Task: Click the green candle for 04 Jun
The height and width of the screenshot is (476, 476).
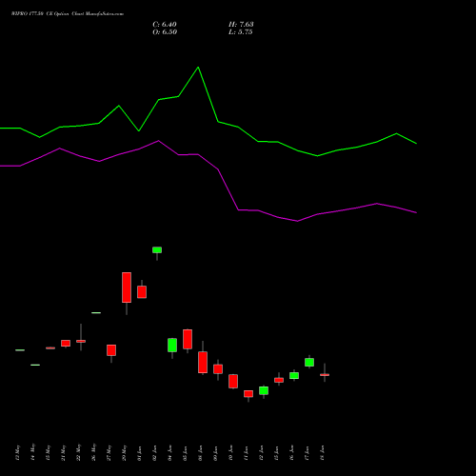Action: 172,346
